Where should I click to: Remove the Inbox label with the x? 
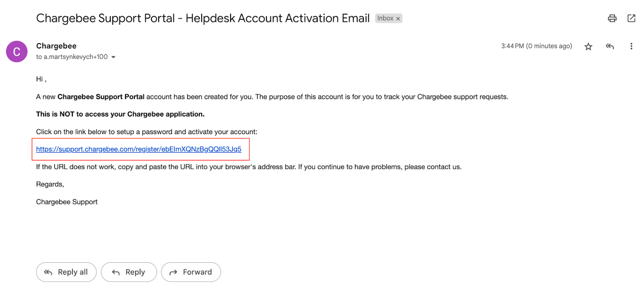click(x=398, y=19)
